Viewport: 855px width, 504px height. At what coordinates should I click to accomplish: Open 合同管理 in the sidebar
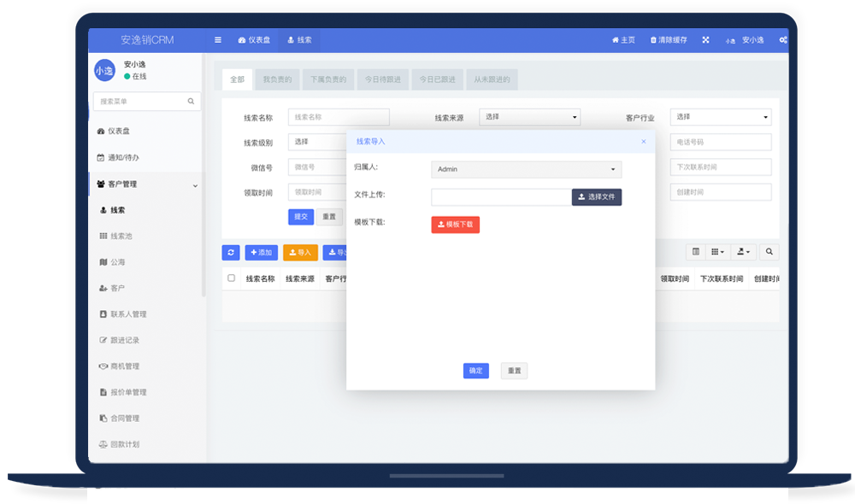(x=120, y=419)
